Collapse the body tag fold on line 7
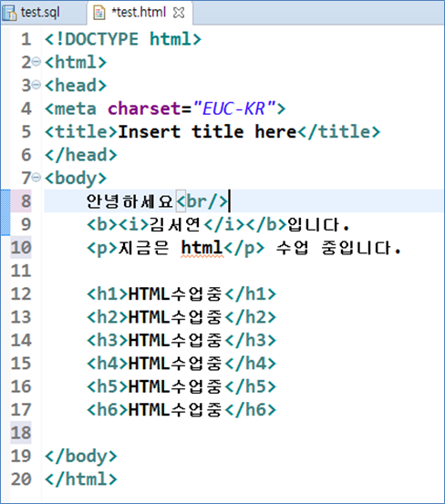This screenshot has height=504, width=445. [36, 177]
